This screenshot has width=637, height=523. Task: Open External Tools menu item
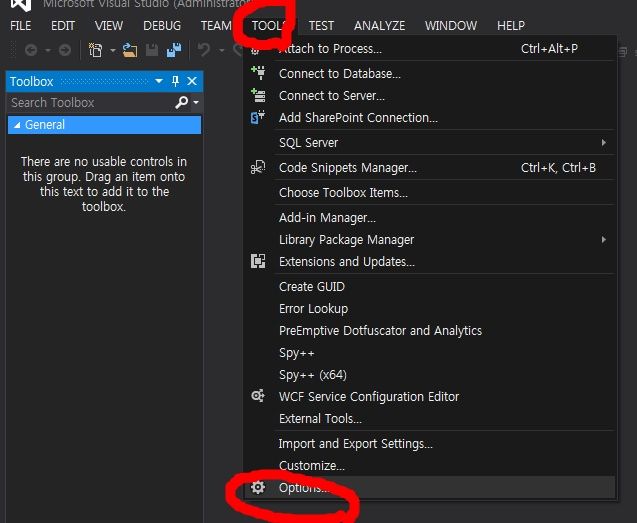[x=431, y=419]
